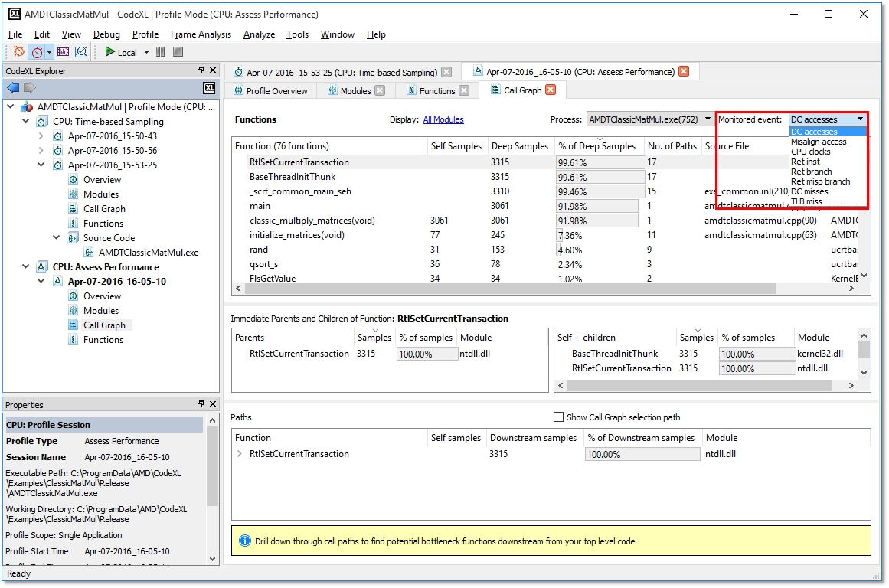Expand the RtlSetCurrentTransaction path row

[239, 453]
